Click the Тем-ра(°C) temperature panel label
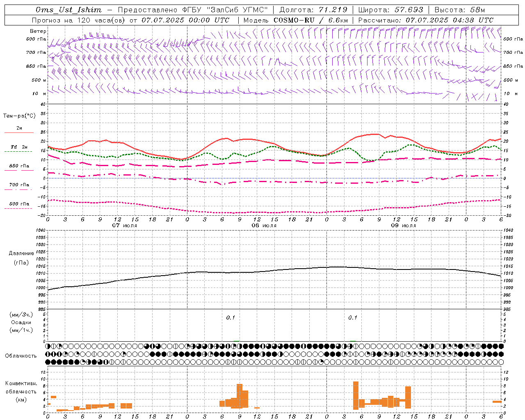The height and width of the screenshot is (420, 525). tap(19, 116)
